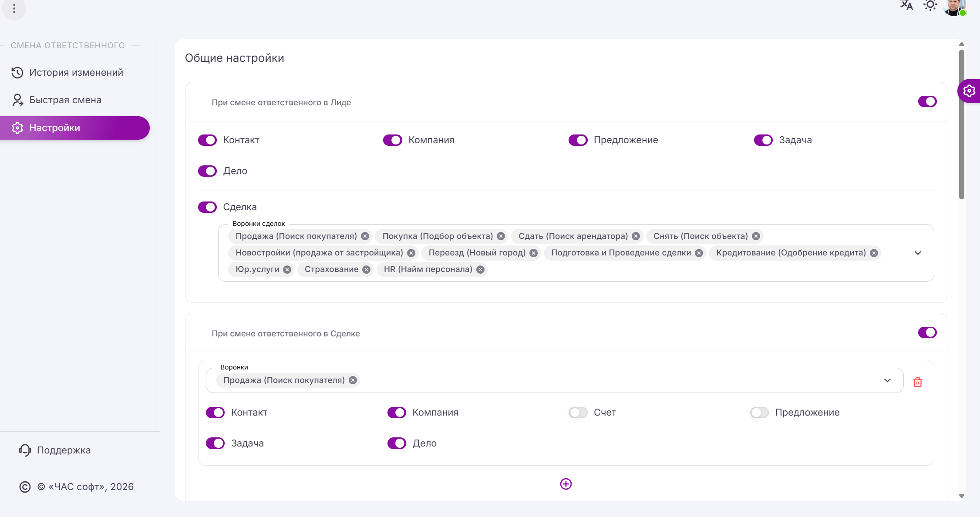Expand the Воронки сделок dropdown chevron
Viewport: 980px width, 517px height.
(x=918, y=253)
